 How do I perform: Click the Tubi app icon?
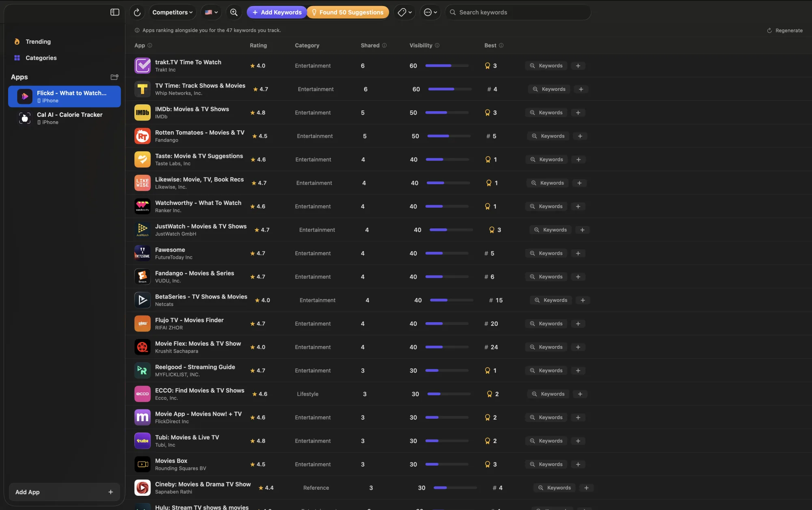click(x=143, y=441)
